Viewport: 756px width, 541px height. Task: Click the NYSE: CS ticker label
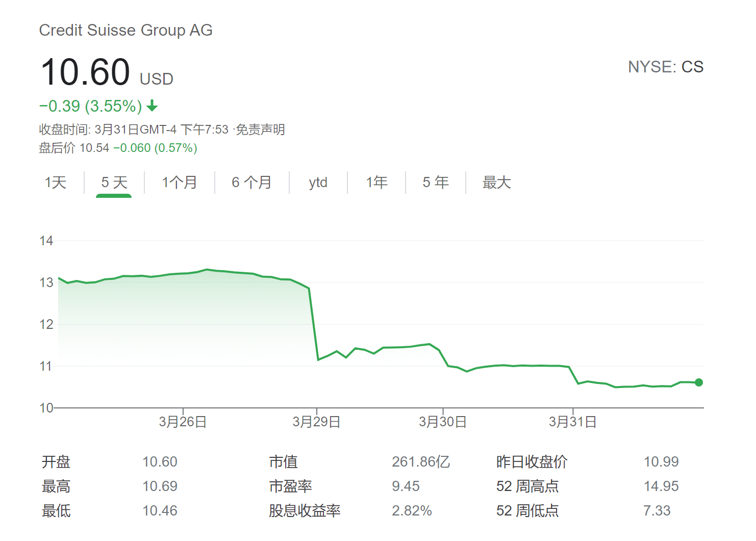(665, 67)
